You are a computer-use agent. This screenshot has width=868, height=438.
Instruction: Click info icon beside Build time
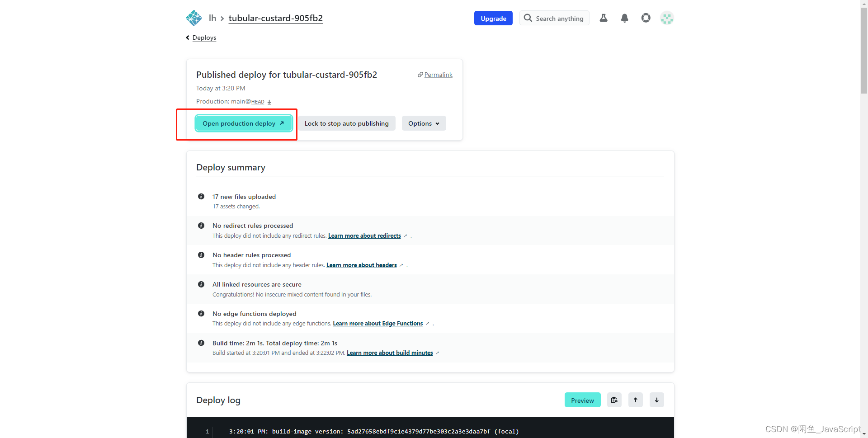coord(201,343)
